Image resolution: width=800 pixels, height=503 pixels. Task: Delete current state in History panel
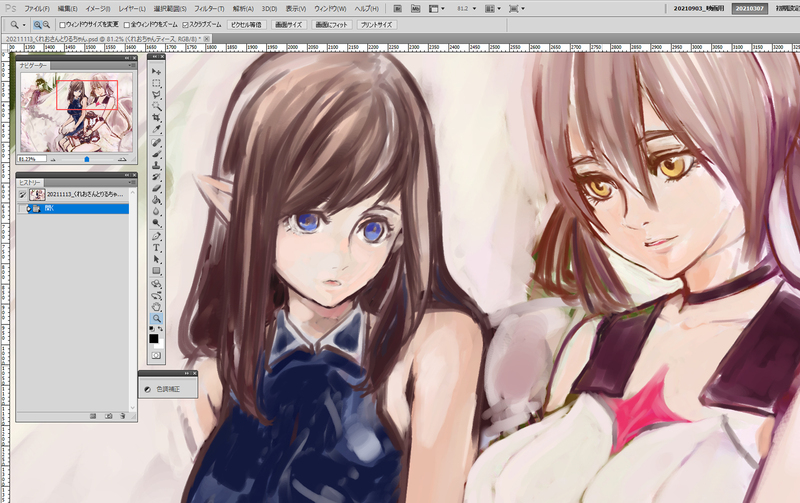122,416
